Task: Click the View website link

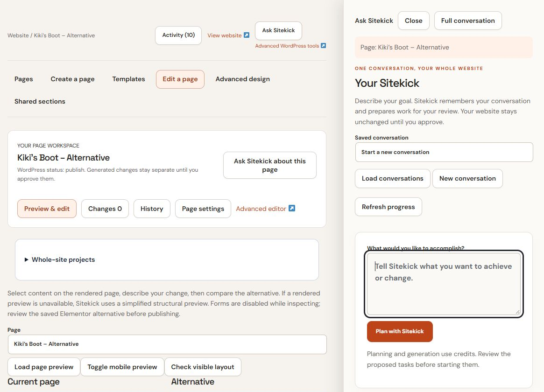Action: pyautogui.click(x=225, y=35)
